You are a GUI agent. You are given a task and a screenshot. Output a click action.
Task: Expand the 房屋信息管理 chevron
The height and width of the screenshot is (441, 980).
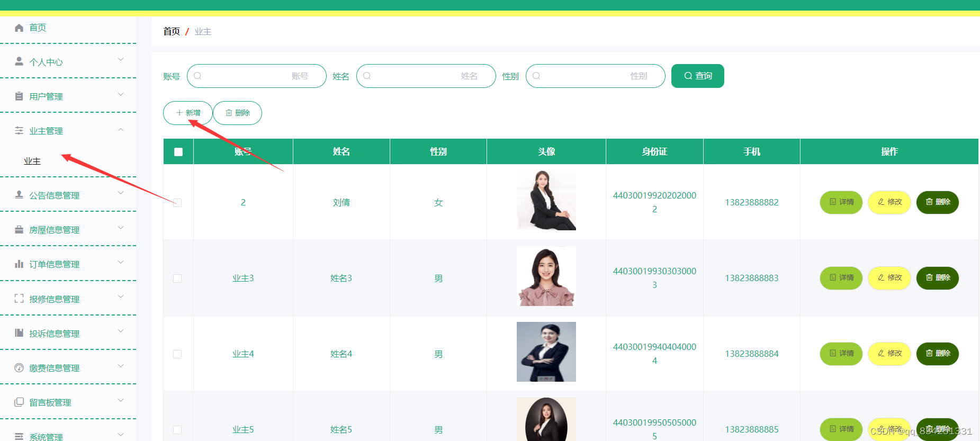click(121, 228)
